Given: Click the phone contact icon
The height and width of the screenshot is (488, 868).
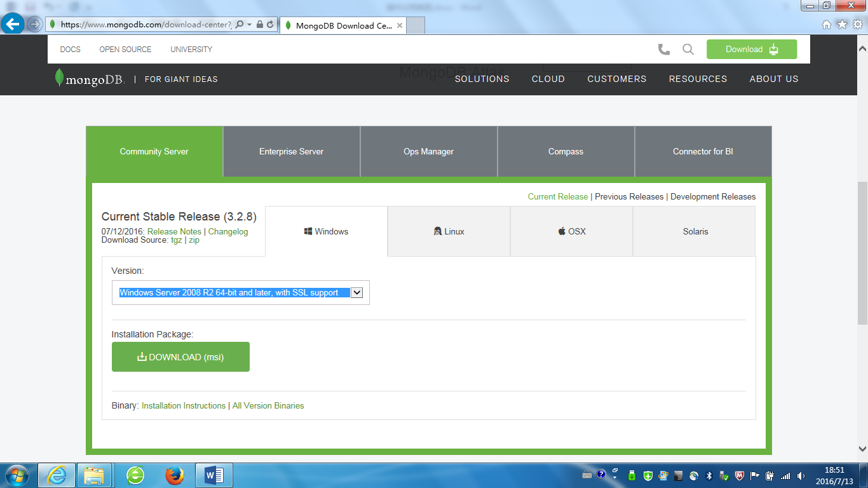Looking at the screenshot, I should 664,49.
